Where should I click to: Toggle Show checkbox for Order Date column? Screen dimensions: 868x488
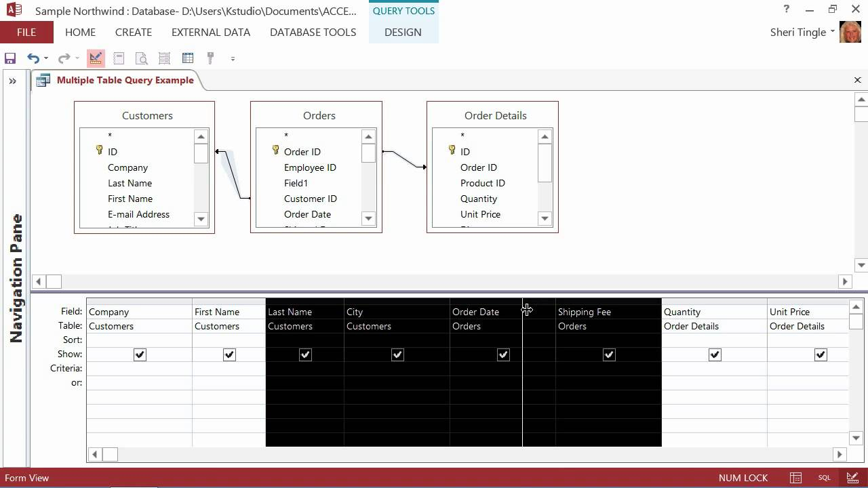pos(503,354)
